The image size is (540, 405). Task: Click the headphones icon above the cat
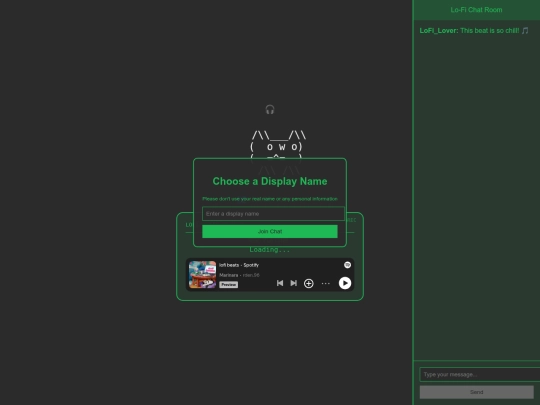point(270,110)
